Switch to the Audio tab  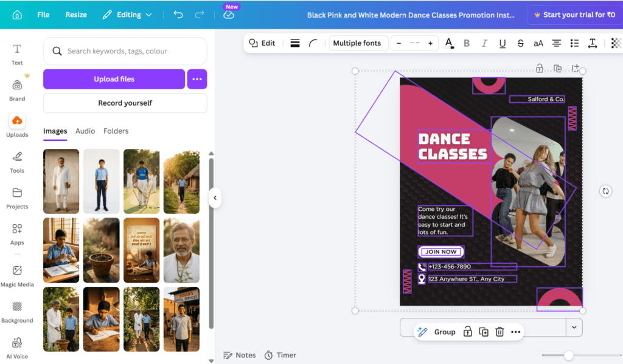[85, 131]
